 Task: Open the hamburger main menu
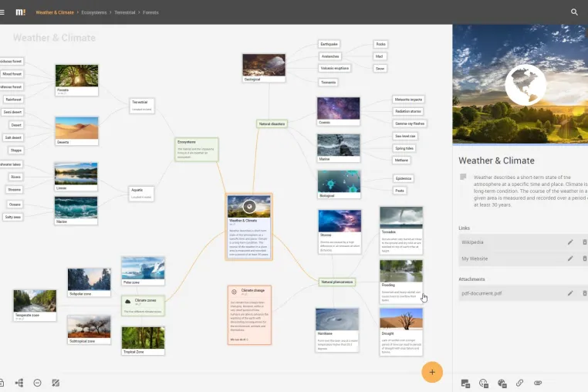2,12
